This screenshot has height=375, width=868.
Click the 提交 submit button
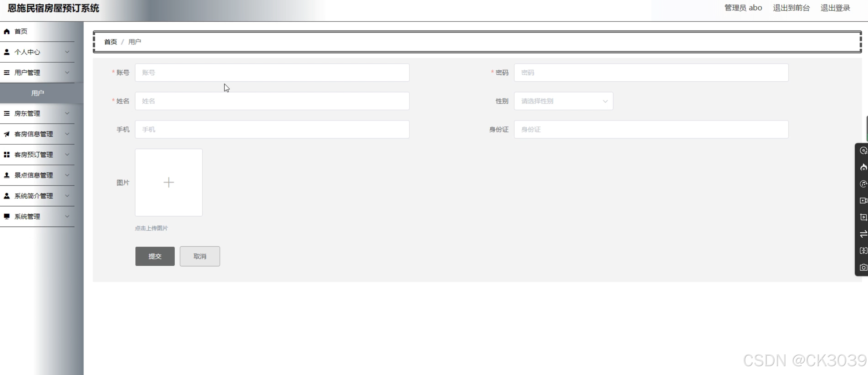pos(155,256)
